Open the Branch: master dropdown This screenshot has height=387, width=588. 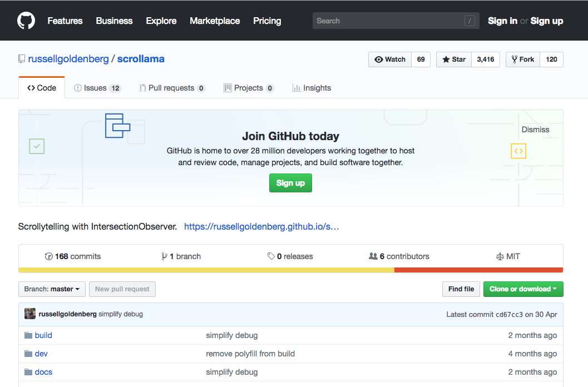click(x=52, y=289)
